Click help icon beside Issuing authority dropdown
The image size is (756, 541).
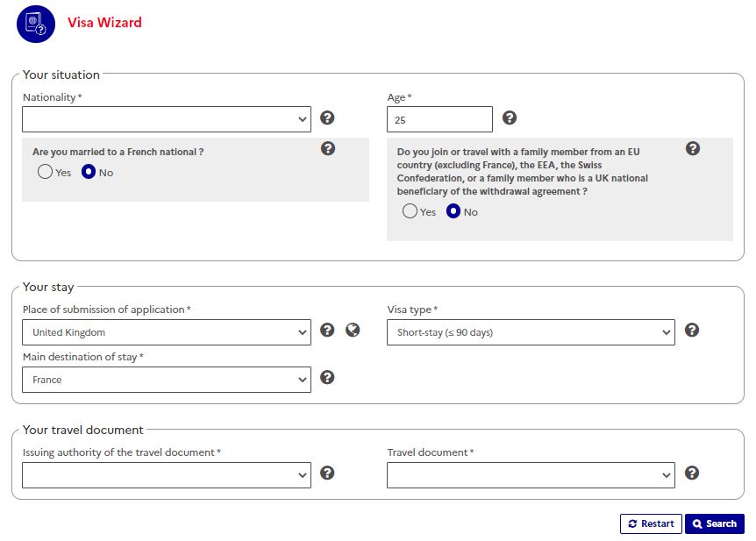click(x=327, y=473)
